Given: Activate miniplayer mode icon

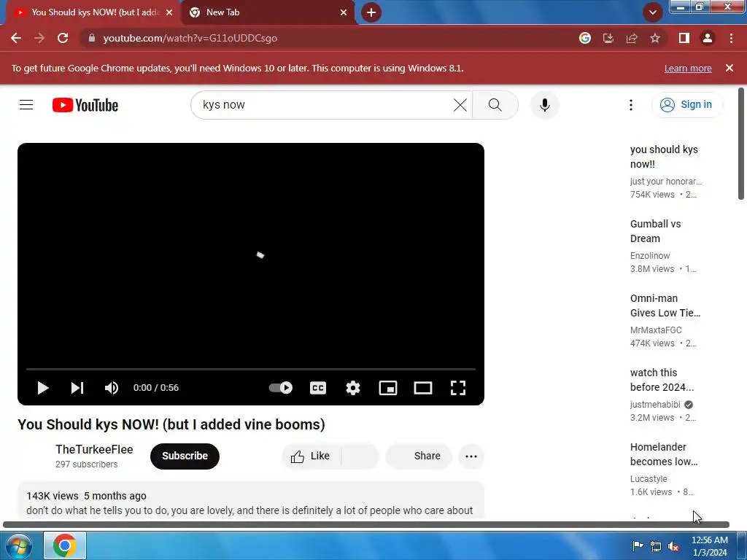Looking at the screenshot, I should (388, 388).
